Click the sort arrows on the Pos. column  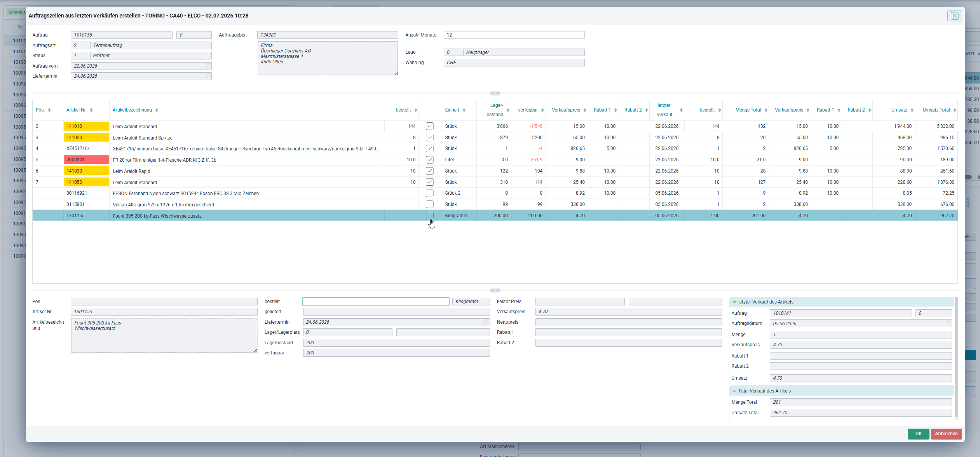(49, 110)
